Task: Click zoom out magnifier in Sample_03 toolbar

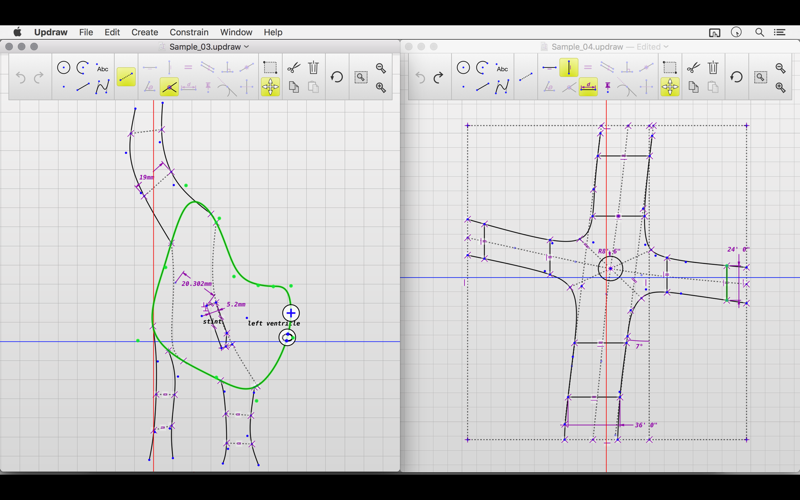Action: click(x=381, y=68)
